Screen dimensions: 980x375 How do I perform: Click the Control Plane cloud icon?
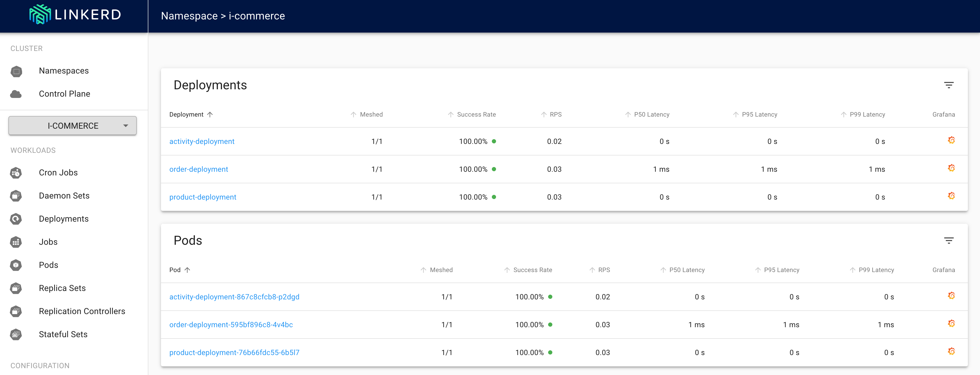[x=16, y=94]
